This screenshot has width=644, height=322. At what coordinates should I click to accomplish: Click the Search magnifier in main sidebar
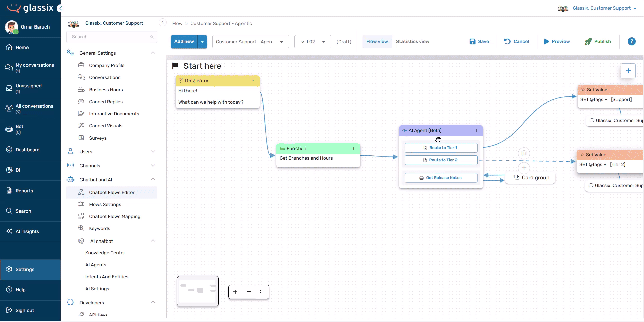click(9, 211)
